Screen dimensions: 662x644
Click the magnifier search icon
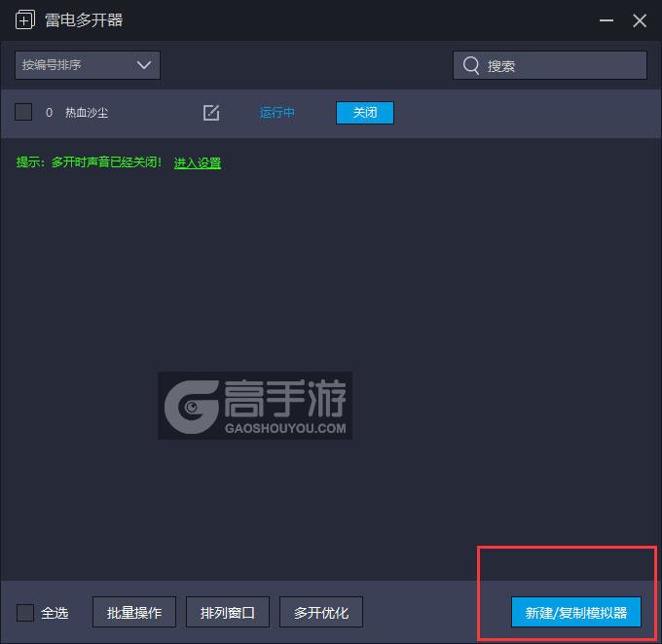(x=471, y=66)
